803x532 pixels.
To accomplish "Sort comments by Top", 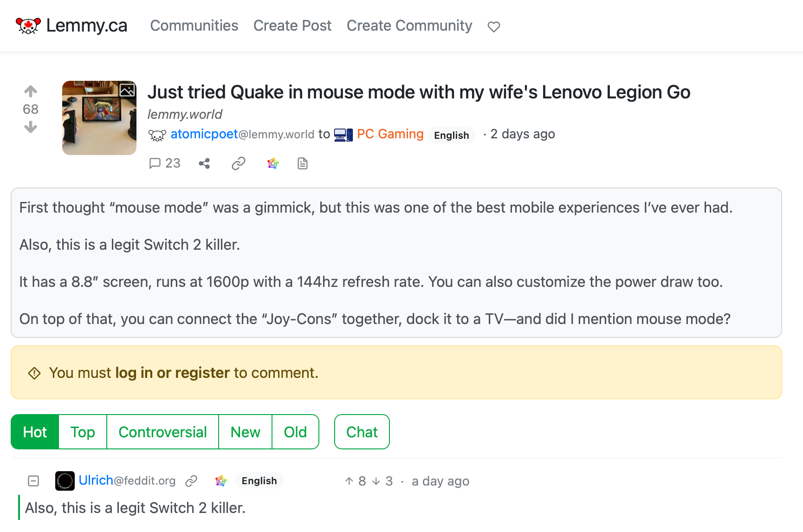I will (x=83, y=432).
